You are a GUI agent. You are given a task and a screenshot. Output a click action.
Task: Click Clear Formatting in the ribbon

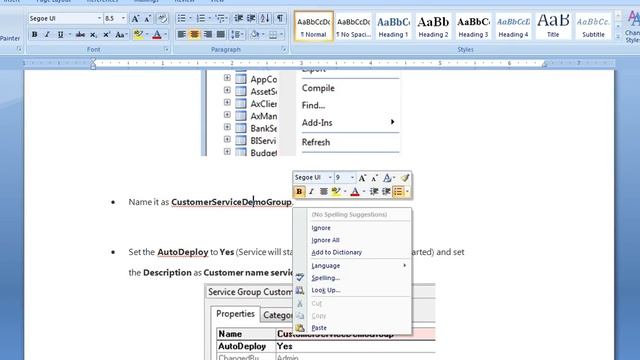pos(162,18)
